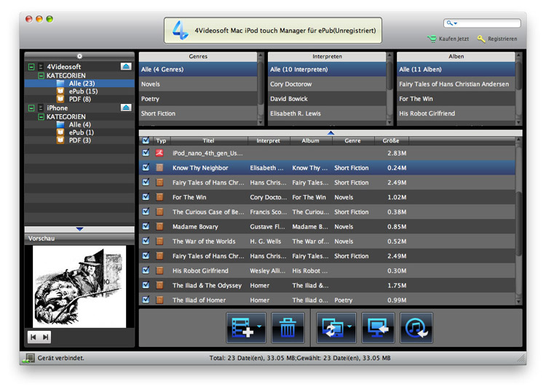Screen dimensions: 546x392
Task: Click the search field at top right
Action: click(486, 23)
